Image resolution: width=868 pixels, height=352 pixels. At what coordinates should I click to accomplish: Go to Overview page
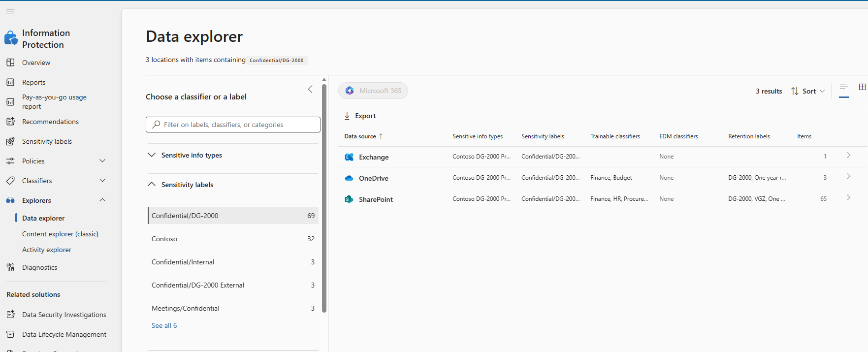click(36, 63)
